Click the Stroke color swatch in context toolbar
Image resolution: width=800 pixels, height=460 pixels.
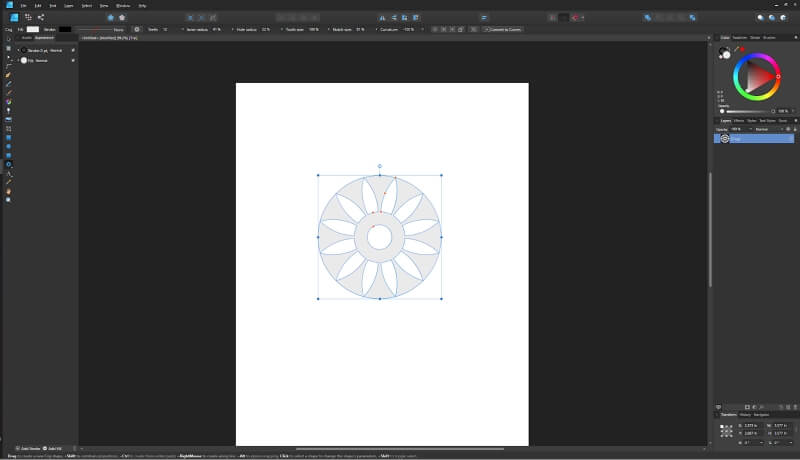pos(64,29)
